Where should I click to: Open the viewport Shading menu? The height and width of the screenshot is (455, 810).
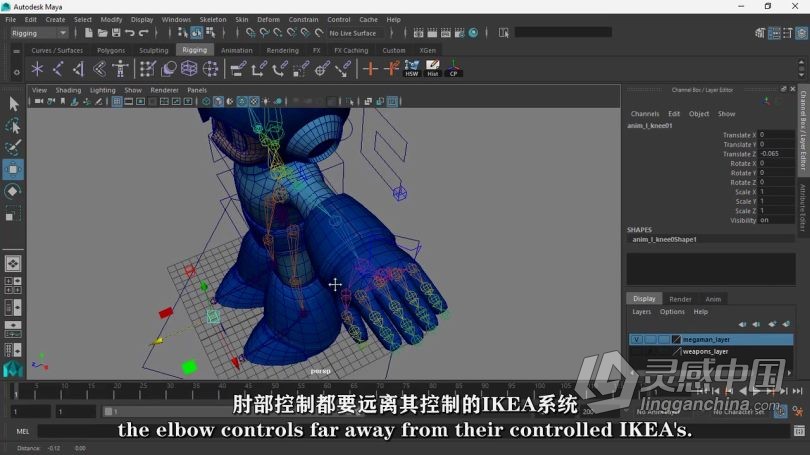click(x=68, y=90)
